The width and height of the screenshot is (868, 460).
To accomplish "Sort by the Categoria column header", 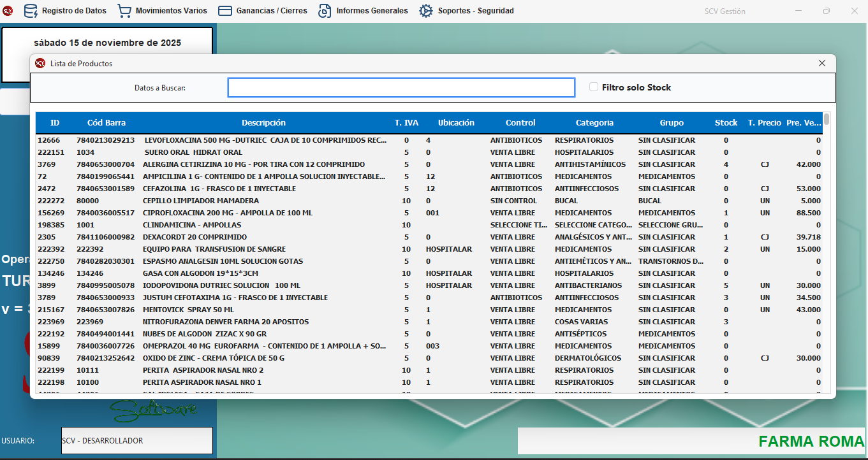I will coord(594,123).
